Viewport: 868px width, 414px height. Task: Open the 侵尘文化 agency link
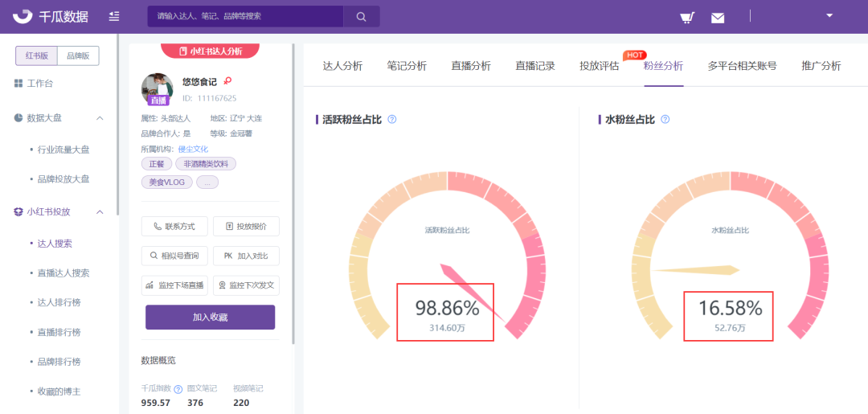click(x=193, y=150)
